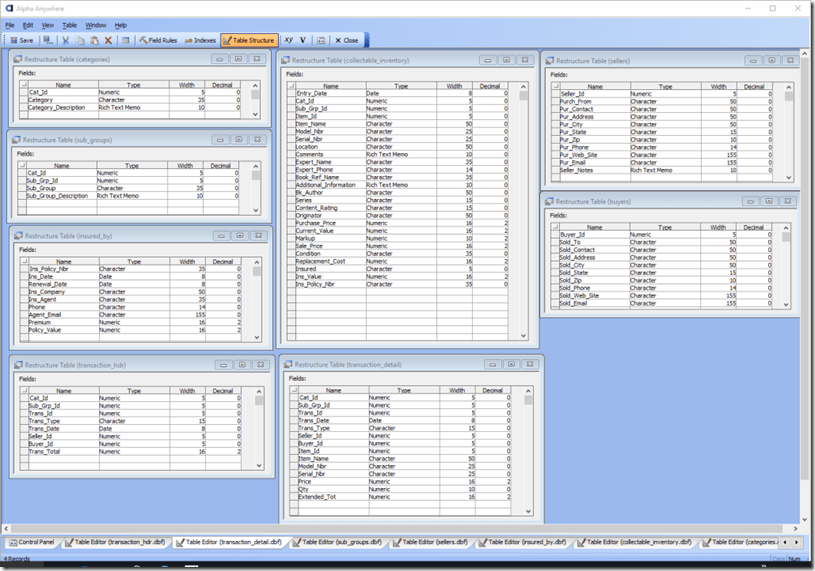Switch to Table Editor (insured_by.dbf) tab
Image resolution: width=815 pixels, height=571 pixels.
click(x=523, y=542)
